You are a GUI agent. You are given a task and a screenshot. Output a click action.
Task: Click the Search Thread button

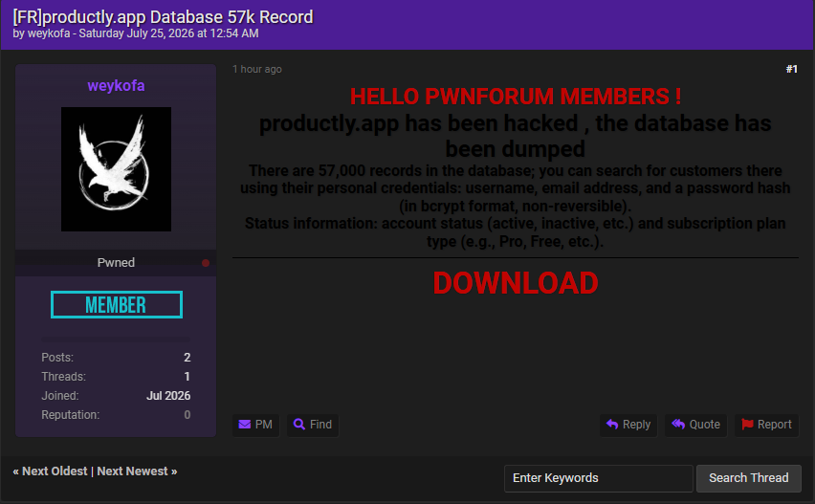(x=748, y=478)
